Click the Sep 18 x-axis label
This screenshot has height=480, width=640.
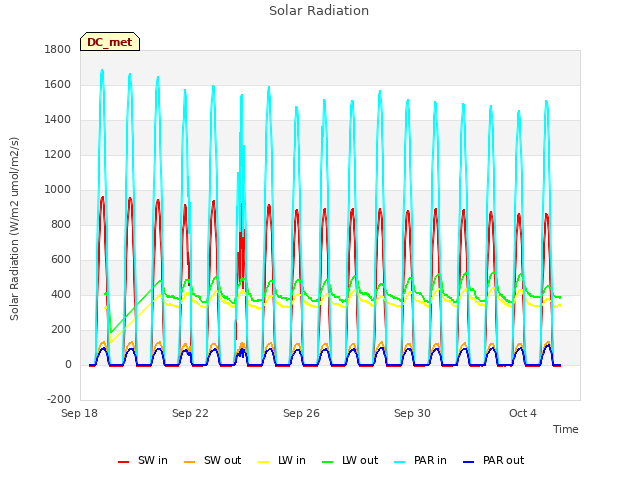coord(80,413)
